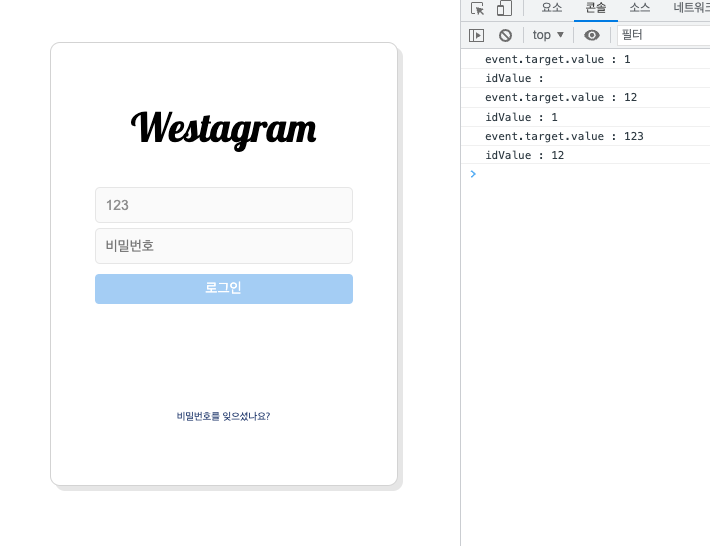Click the 비밀번호 password field
The width and height of the screenshot is (710, 546).
point(224,246)
